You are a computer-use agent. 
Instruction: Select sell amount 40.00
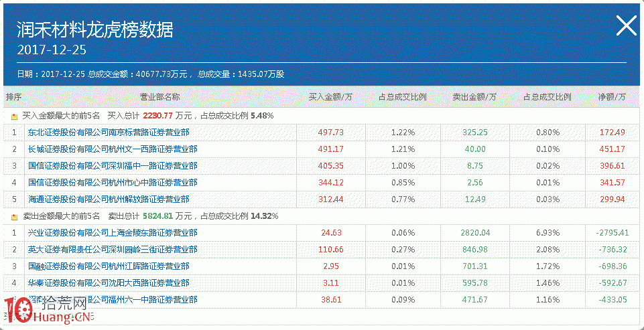pyautogui.click(x=474, y=149)
